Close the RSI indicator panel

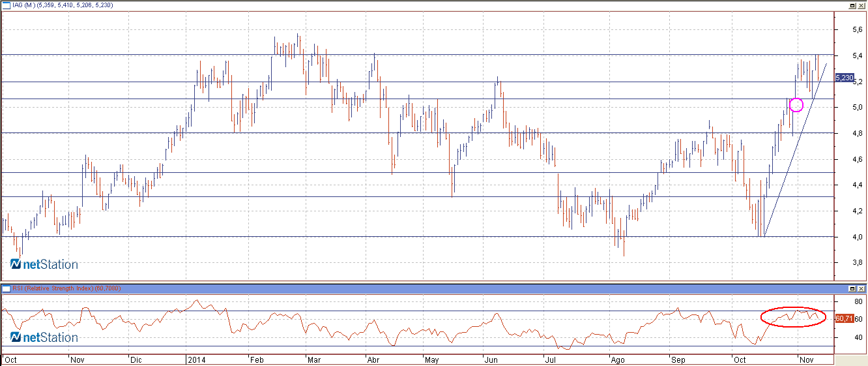[x=861, y=288]
